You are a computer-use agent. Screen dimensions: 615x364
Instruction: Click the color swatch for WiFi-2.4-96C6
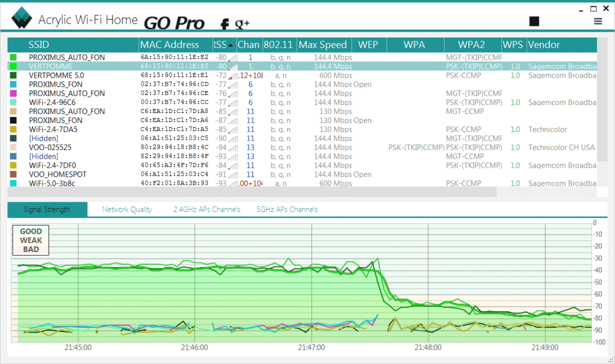[13, 102]
